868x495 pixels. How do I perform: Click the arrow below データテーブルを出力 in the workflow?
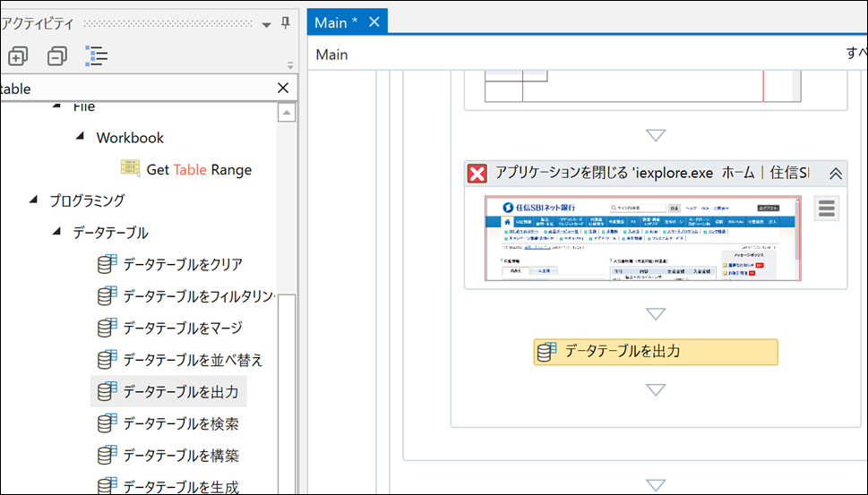[656, 390]
